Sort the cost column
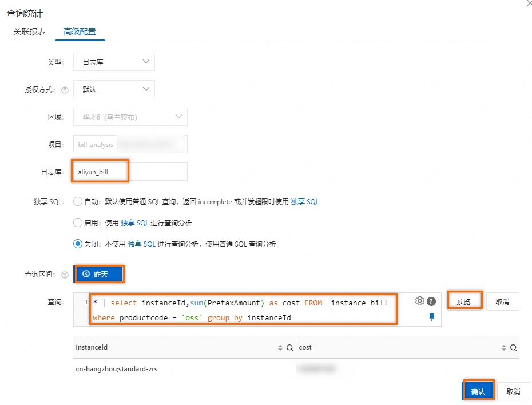The width and height of the screenshot is (532, 405). [504, 348]
